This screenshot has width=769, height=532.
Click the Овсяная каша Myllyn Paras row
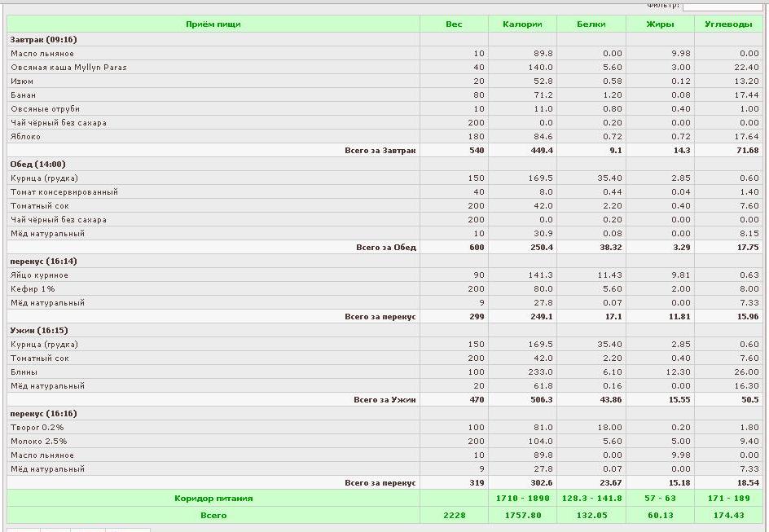point(385,67)
